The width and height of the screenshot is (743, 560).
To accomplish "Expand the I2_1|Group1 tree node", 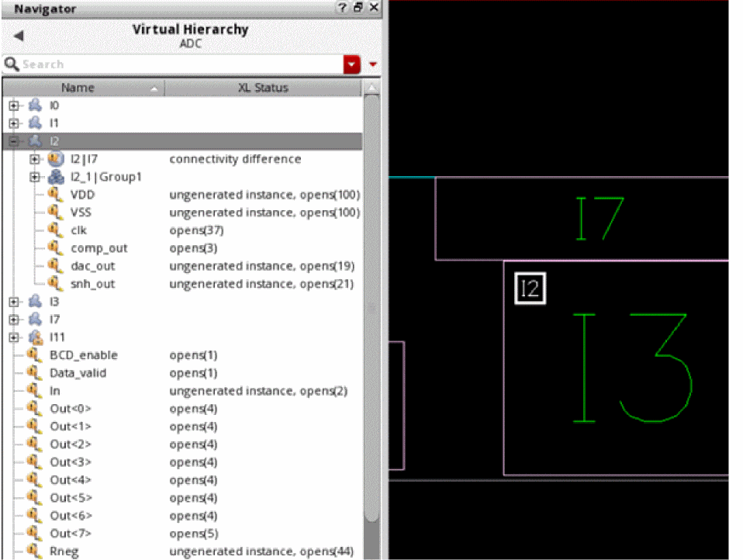I will [x=35, y=177].
